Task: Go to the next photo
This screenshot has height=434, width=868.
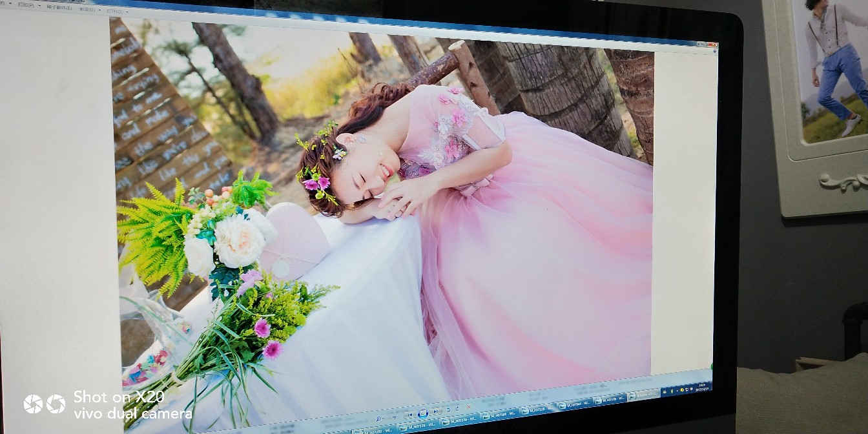Action: (437, 411)
